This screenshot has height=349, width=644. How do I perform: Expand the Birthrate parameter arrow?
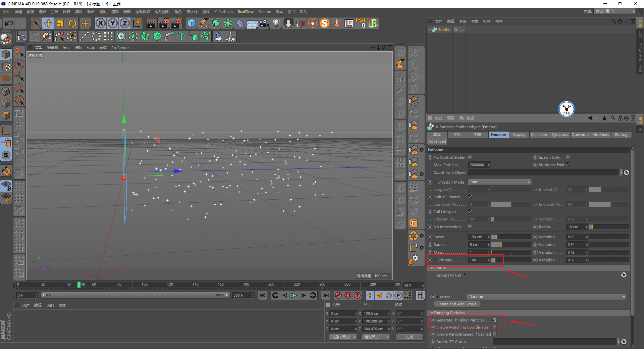point(435,260)
